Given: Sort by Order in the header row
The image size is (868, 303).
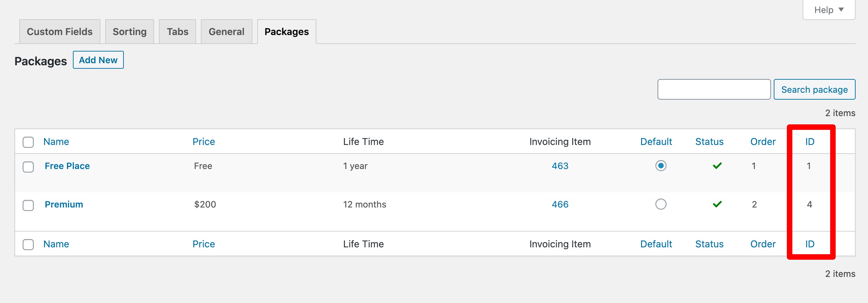Looking at the screenshot, I should click(x=763, y=142).
